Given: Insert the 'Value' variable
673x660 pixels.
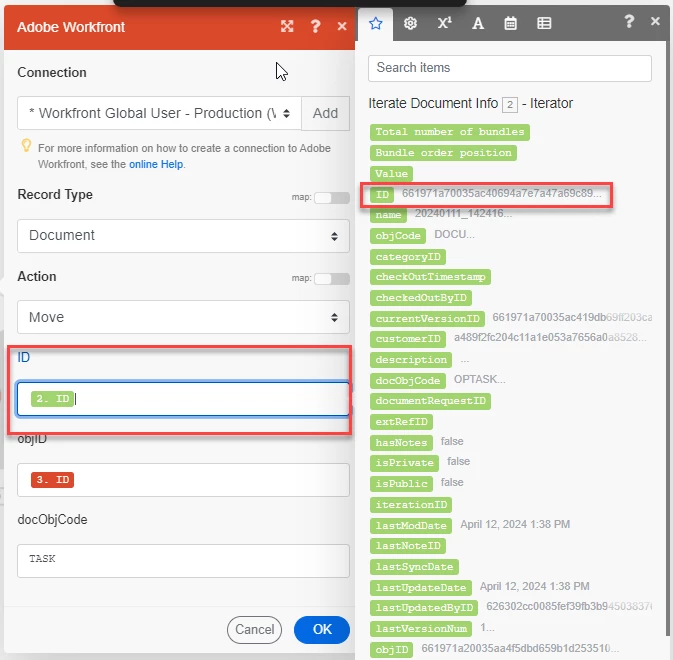Looking at the screenshot, I should click(391, 173).
